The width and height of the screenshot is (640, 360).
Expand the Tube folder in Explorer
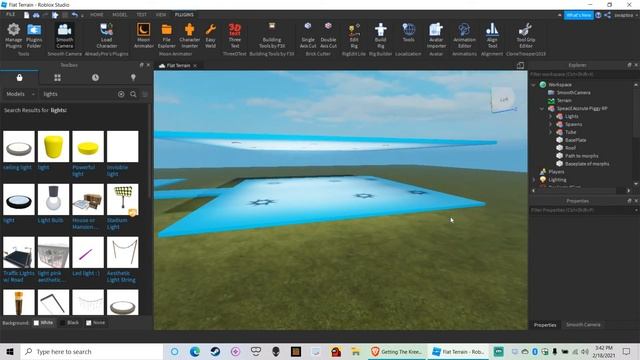pyautogui.click(x=550, y=132)
